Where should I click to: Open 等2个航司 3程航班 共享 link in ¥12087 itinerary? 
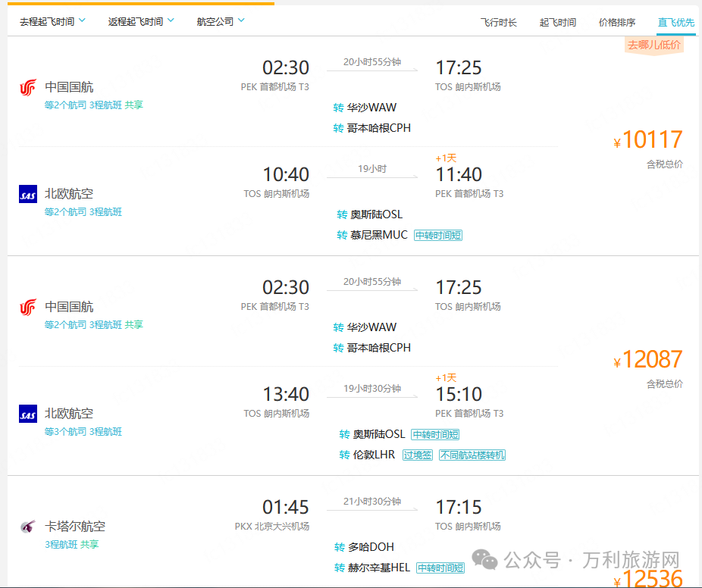(93, 325)
